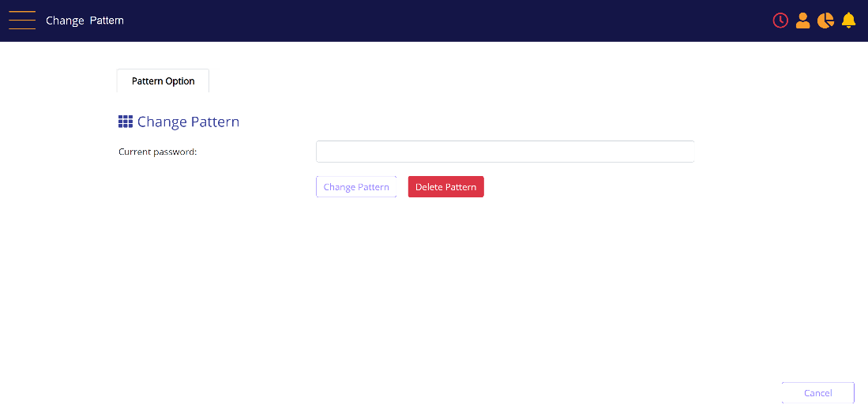Click the red Delete Pattern button

coord(445,187)
